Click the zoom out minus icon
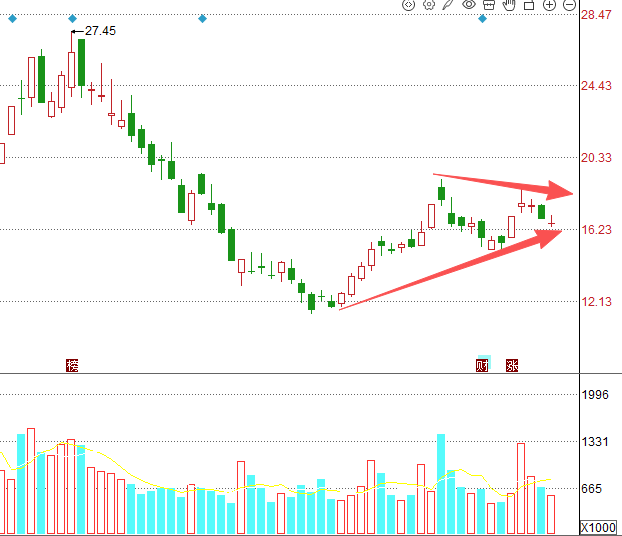This screenshot has height=536, width=622. (570, 5)
